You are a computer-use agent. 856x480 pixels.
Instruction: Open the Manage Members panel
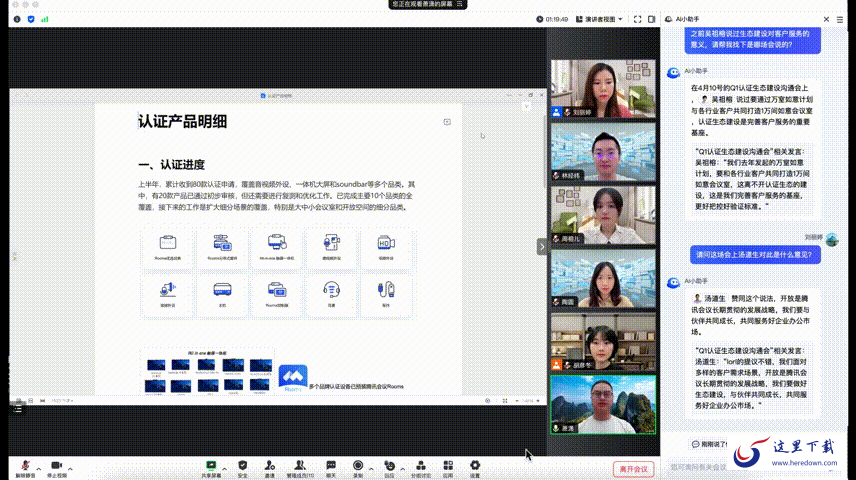[x=300, y=466]
